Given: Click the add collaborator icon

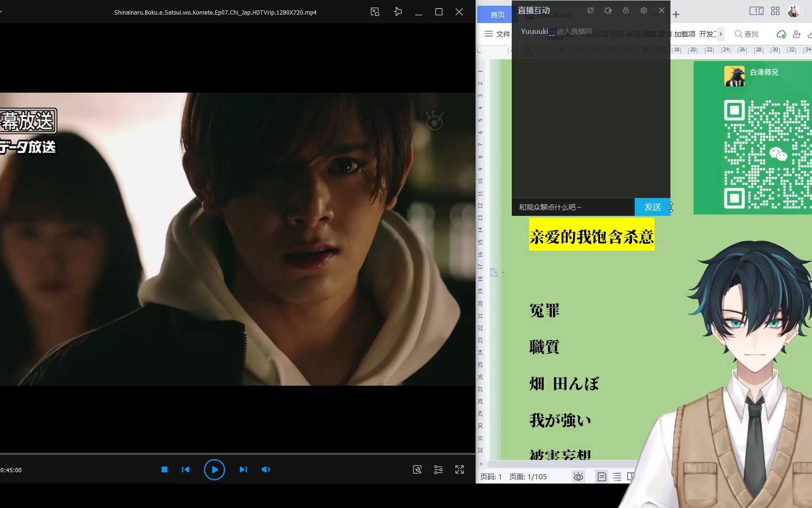Looking at the screenshot, I should 796,34.
